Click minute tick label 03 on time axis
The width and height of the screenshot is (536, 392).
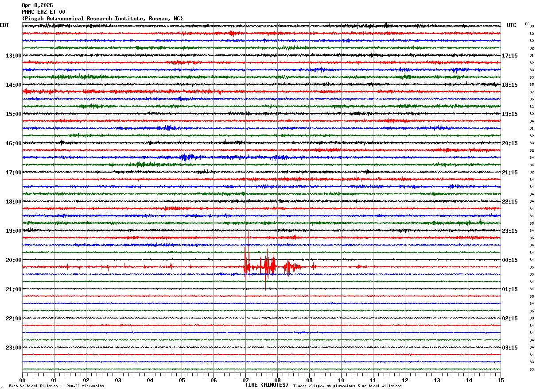tap(118, 380)
